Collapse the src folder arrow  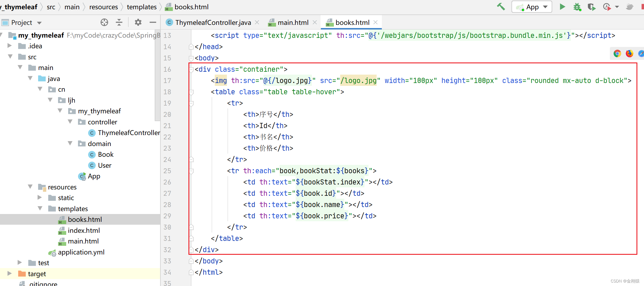[10, 57]
